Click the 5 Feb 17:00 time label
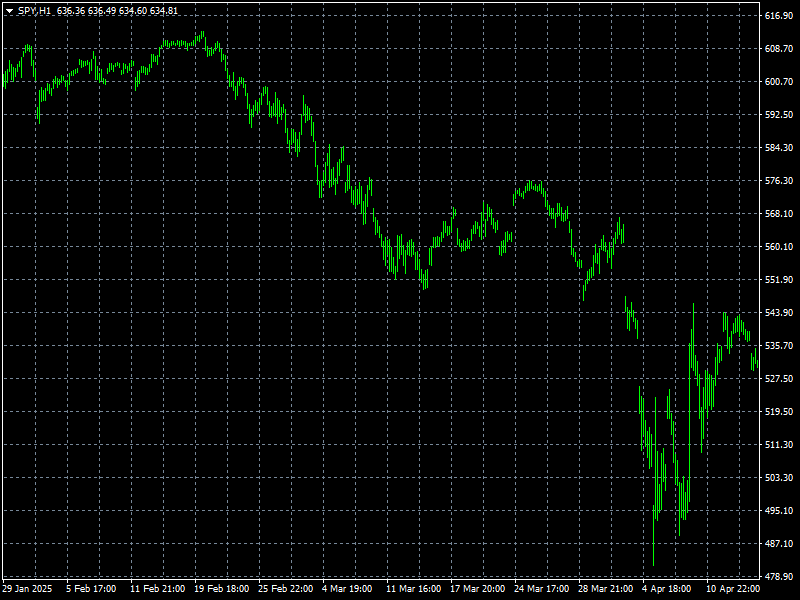Viewport: 800px width, 600px height. pos(91,589)
